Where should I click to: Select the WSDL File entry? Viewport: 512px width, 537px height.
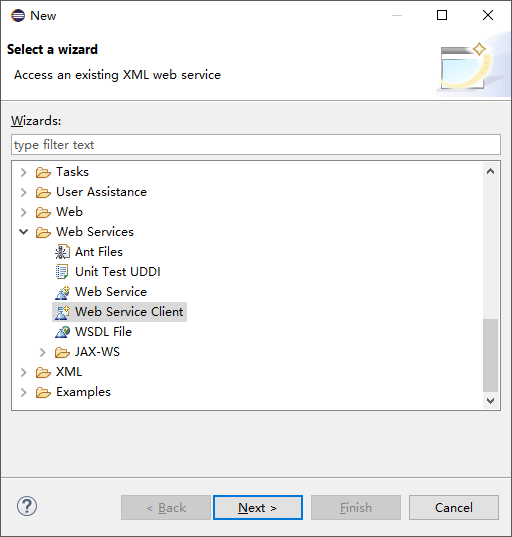(103, 332)
